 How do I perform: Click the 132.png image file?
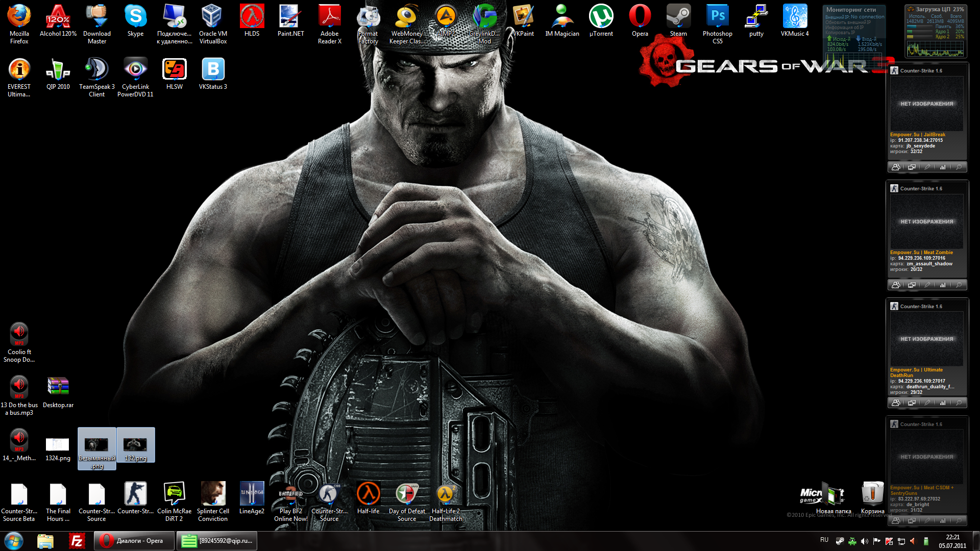click(x=136, y=445)
